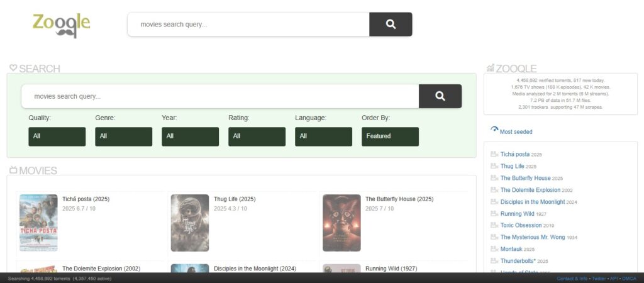Open the Tichá posta movie poster
The image size is (644, 283).
click(x=38, y=223)
